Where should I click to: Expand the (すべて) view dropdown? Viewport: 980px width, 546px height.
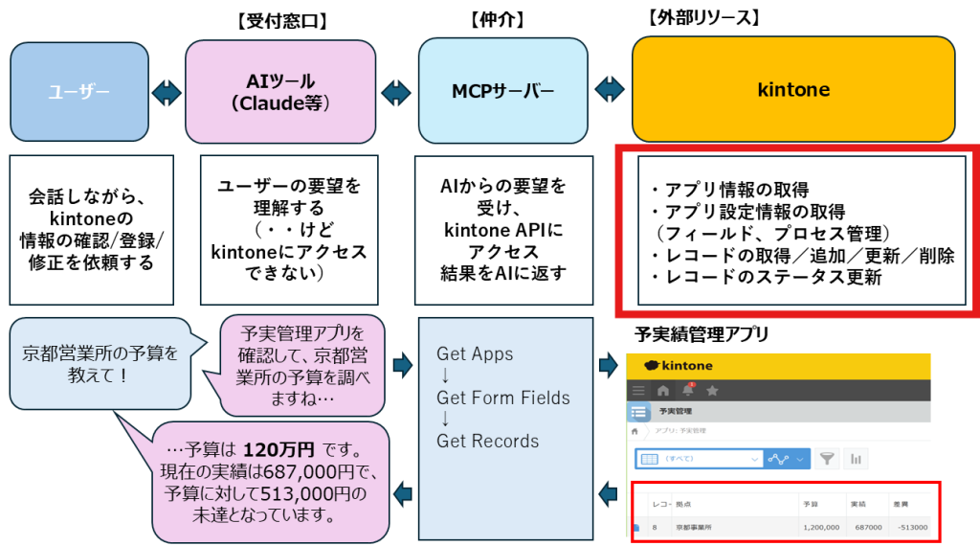pyautogui.click(x=700, y=459)
